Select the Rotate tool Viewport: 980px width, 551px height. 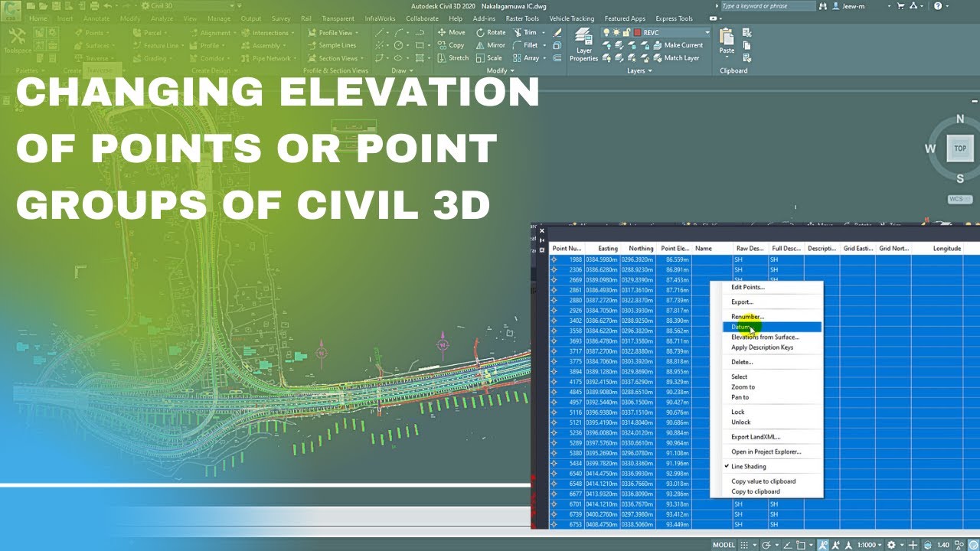[491, 32]
